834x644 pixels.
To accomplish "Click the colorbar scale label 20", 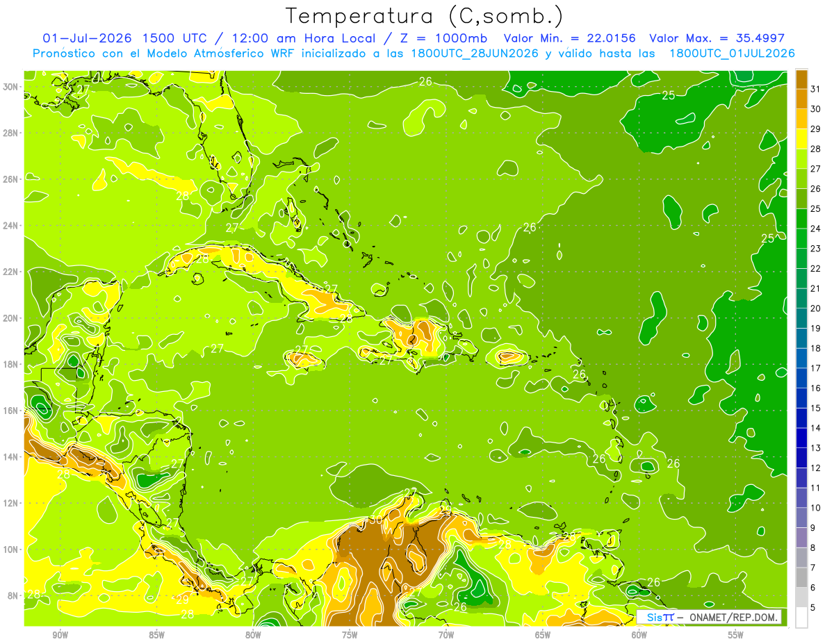I will (815, 308).
